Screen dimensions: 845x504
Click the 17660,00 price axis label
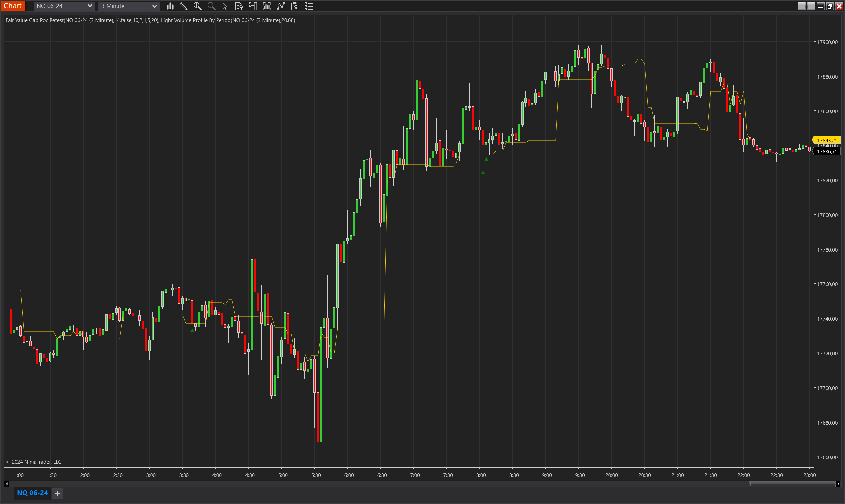(x=827, y=457)
